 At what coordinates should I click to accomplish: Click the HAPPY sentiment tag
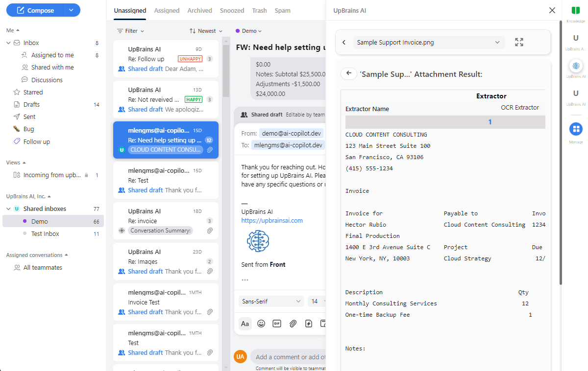click(194, 99)
